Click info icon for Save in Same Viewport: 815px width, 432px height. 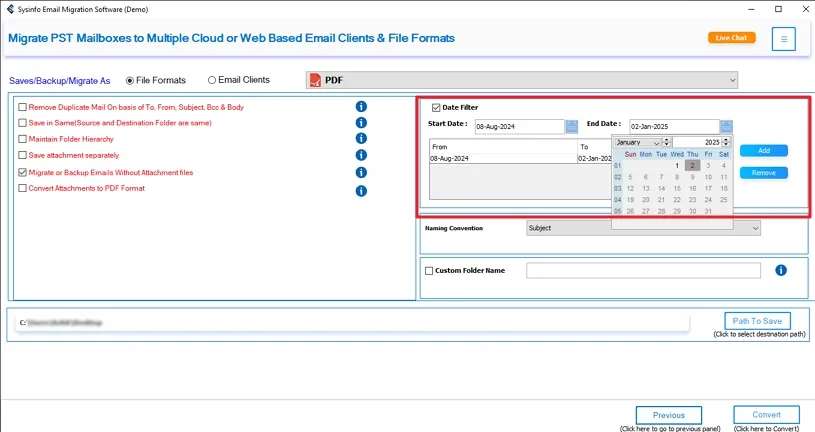[x=361, y=123]
